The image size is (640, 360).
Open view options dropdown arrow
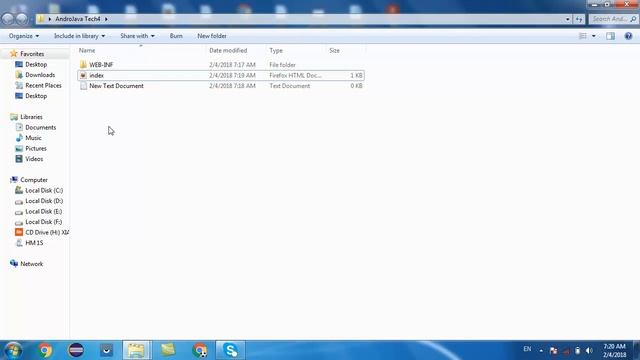(593, 36)
